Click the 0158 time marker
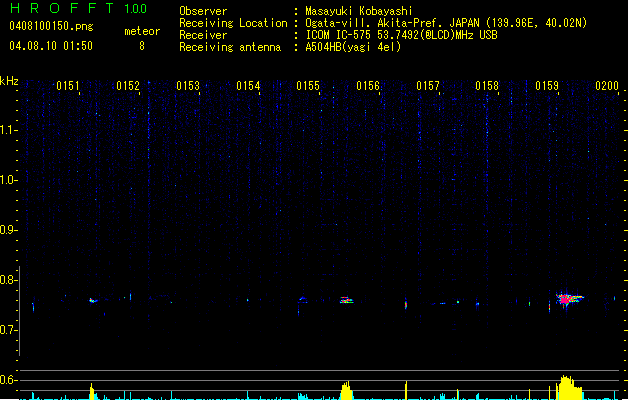The height and width of the screenshot is (400, 629). (x=487, y=86)
